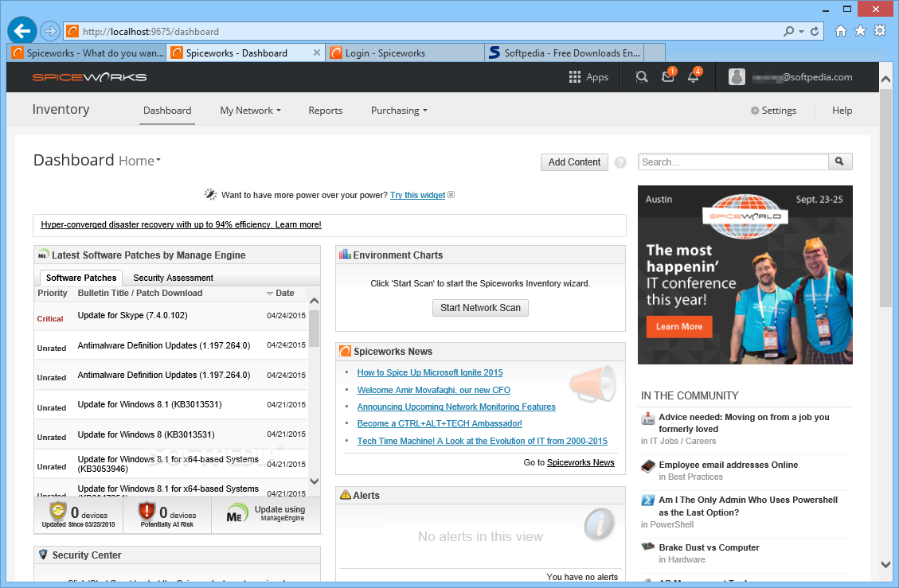Screen dimensions: 899x588
Task: Open Become a CTRL+ALT+TECH Ambassador link
Action: click(440, 423)
